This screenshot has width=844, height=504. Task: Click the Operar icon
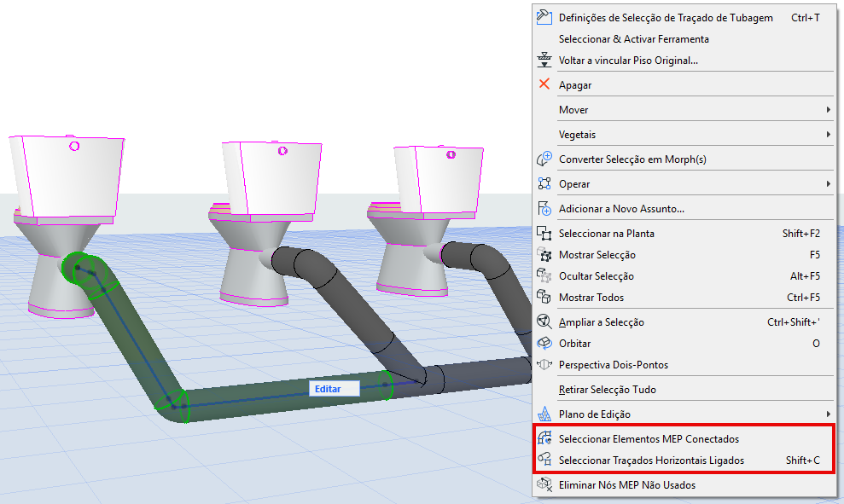(544, 183)
